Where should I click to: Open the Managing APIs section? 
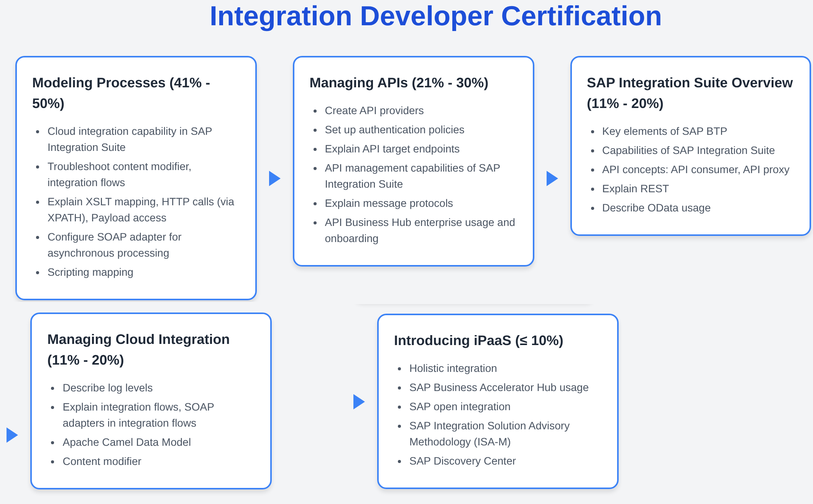coord(399,83)
